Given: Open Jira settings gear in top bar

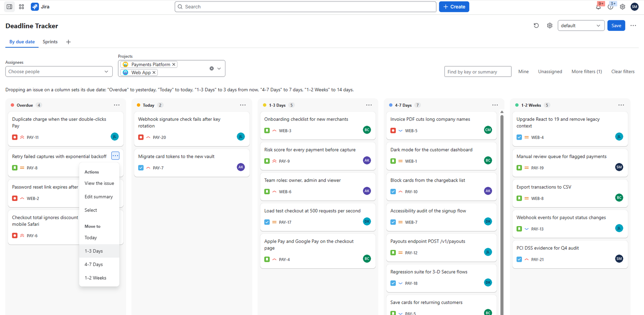Looking at the screenshot, I should click(x=622, y=7).
